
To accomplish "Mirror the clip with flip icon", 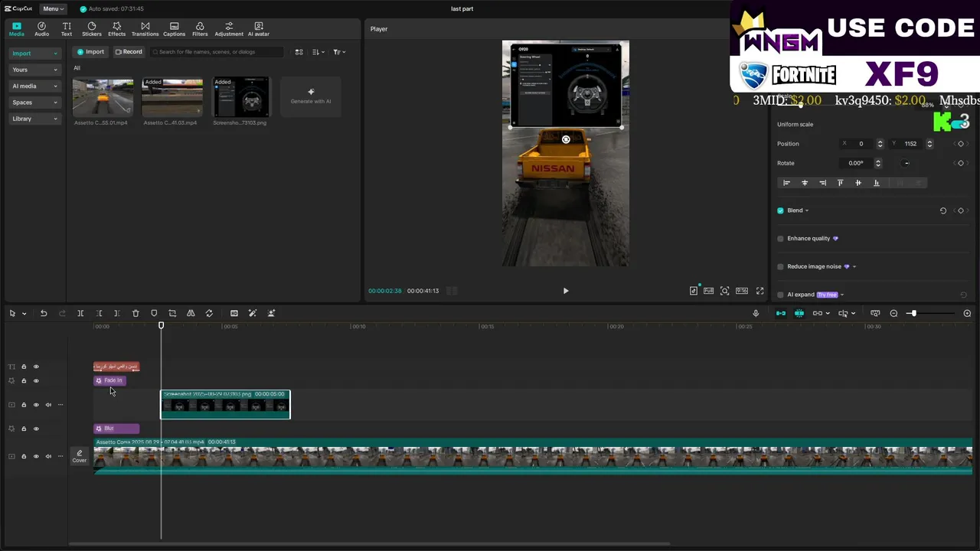I will (x=191, y=313).
